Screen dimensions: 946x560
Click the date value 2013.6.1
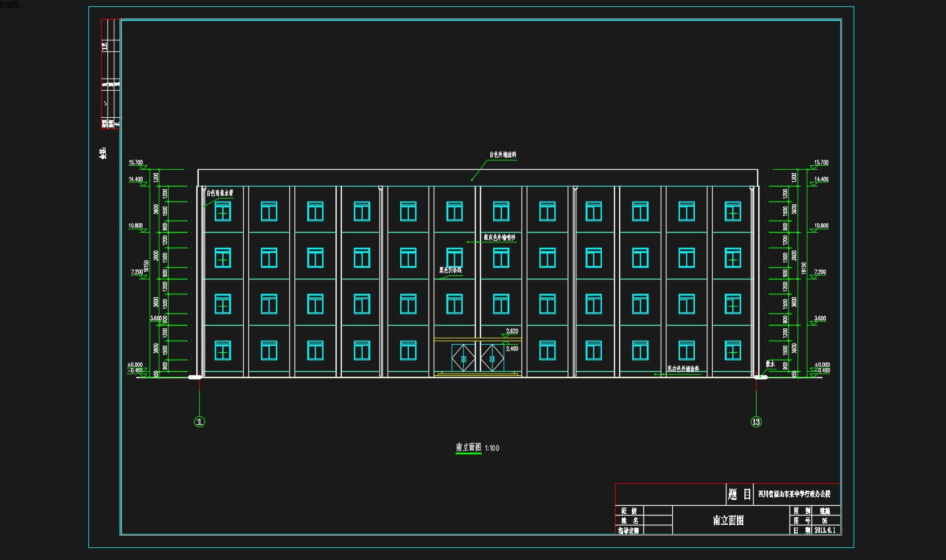click(825, 530)
